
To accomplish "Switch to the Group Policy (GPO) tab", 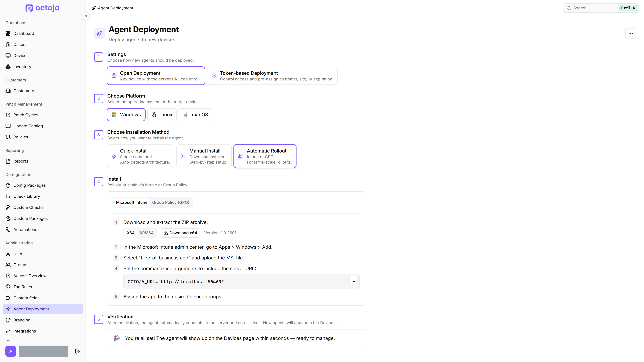I will tap(171, 202).
